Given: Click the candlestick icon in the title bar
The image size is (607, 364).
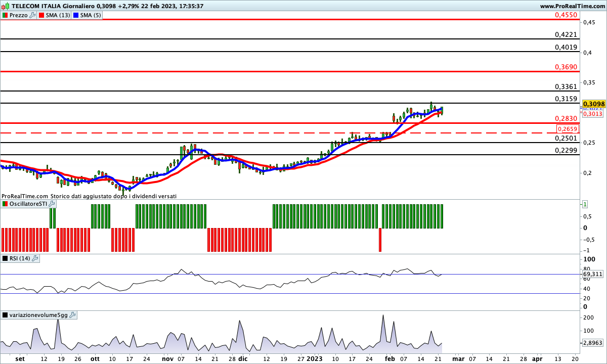Looking at the screenshot, I should coord(6,6).
